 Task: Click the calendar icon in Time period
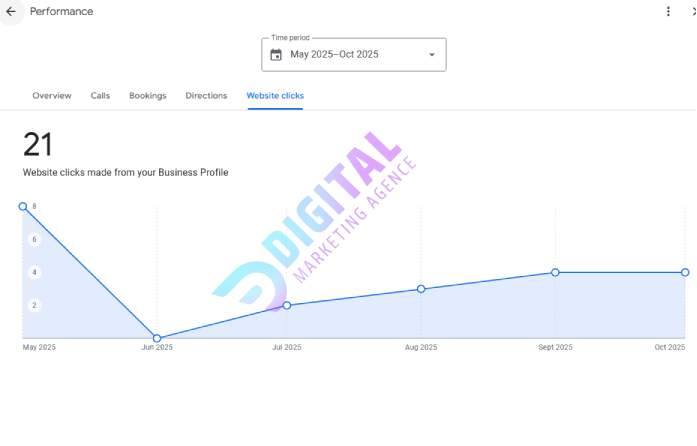pyautogui.click(x=276, y=55)
